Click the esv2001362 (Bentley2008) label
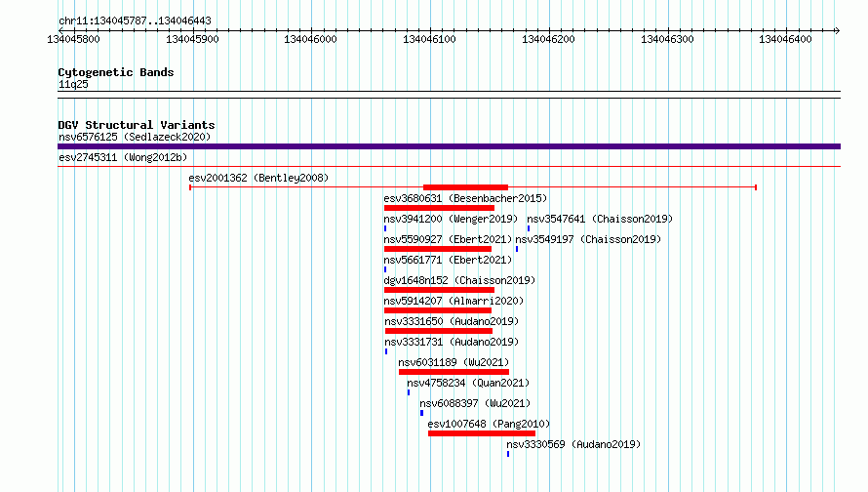This screenshot has width=868, height=492. click(x=258, y=178)
